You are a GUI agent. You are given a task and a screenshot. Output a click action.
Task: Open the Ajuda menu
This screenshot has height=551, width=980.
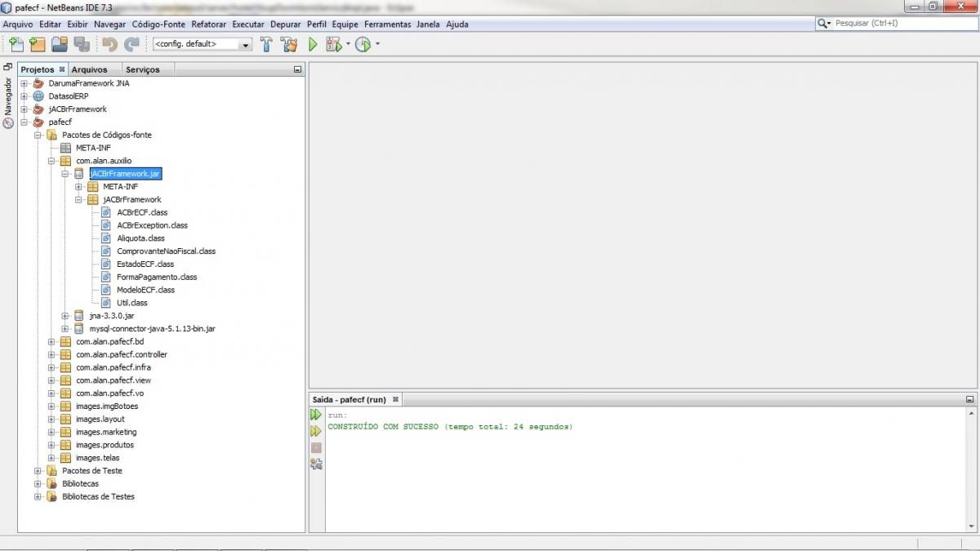tap(457, 24)
